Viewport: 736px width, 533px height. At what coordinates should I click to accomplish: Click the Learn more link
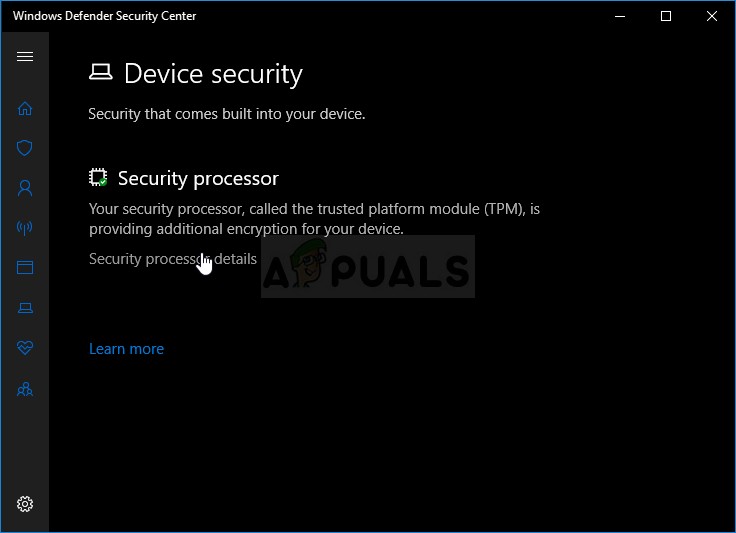click(126, 349)
